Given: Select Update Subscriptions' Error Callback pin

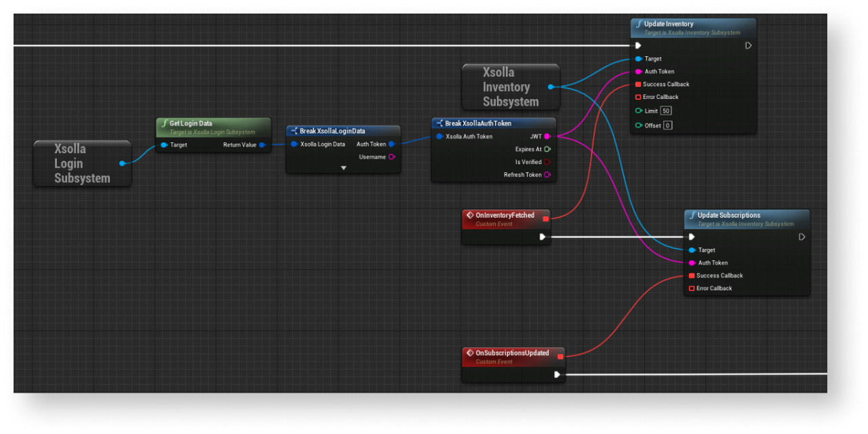Looking at the screenshot, I should click(692, 289).
